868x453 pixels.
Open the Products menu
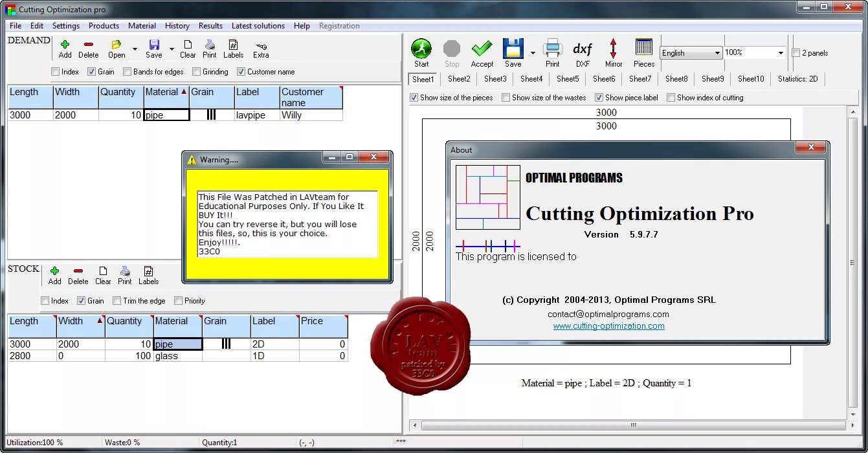[x=104, y=26]
